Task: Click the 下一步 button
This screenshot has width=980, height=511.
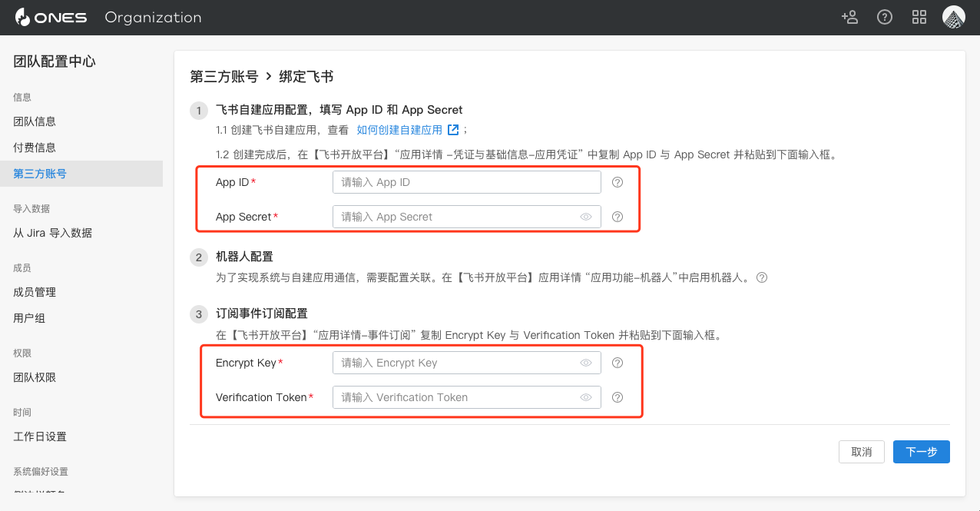Action: point(922,452)
